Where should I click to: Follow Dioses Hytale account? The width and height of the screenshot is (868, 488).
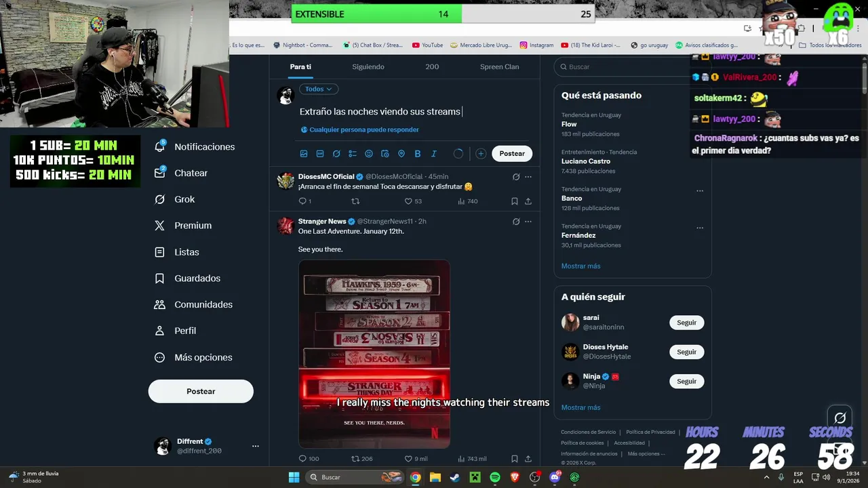click(x=686, y=352)
